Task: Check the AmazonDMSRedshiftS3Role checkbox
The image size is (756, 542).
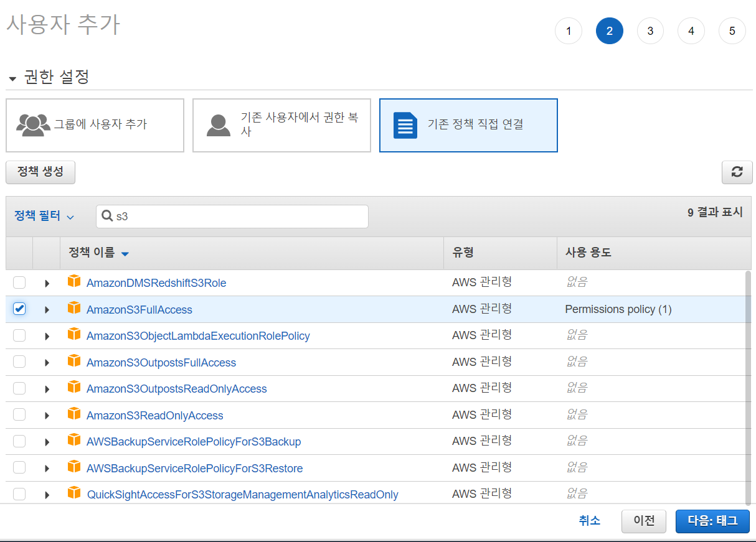Action: pos(19,283)
